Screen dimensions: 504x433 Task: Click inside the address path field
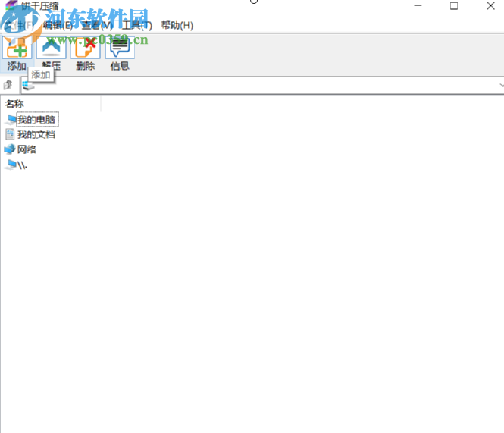262,86
